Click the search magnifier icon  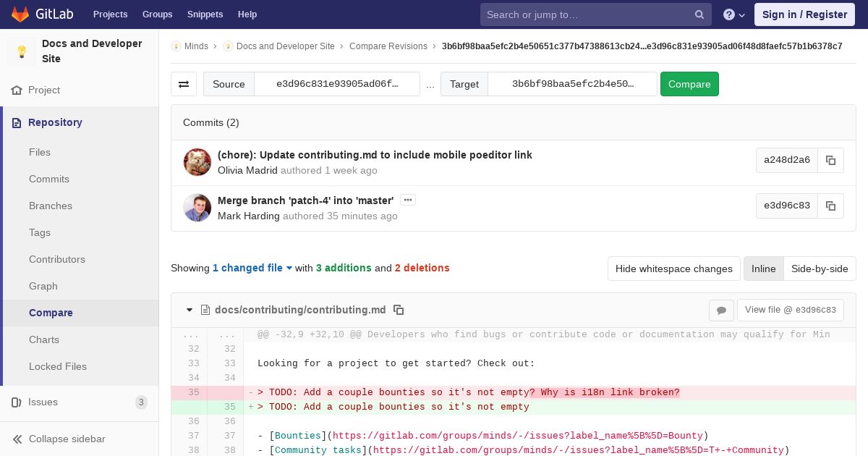[699, 14]
